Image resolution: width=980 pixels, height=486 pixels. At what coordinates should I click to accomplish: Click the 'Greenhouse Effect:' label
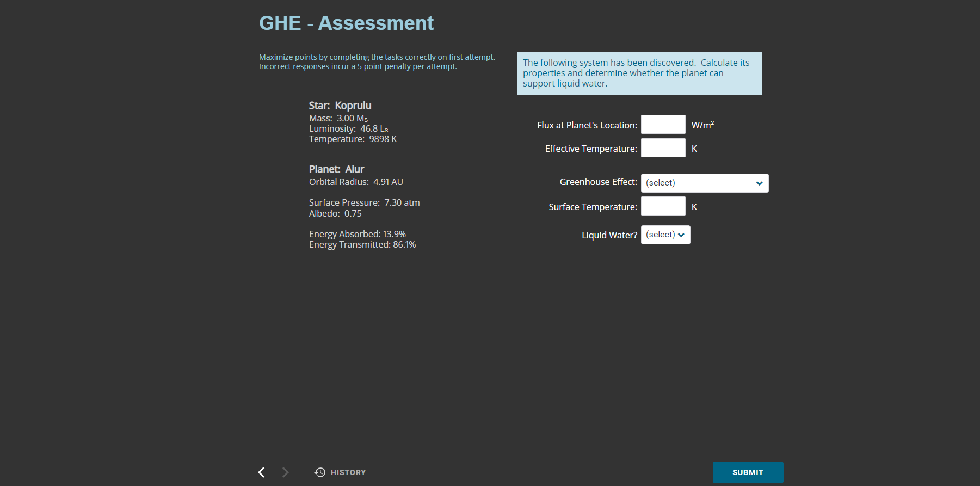(x=598, y=182)
